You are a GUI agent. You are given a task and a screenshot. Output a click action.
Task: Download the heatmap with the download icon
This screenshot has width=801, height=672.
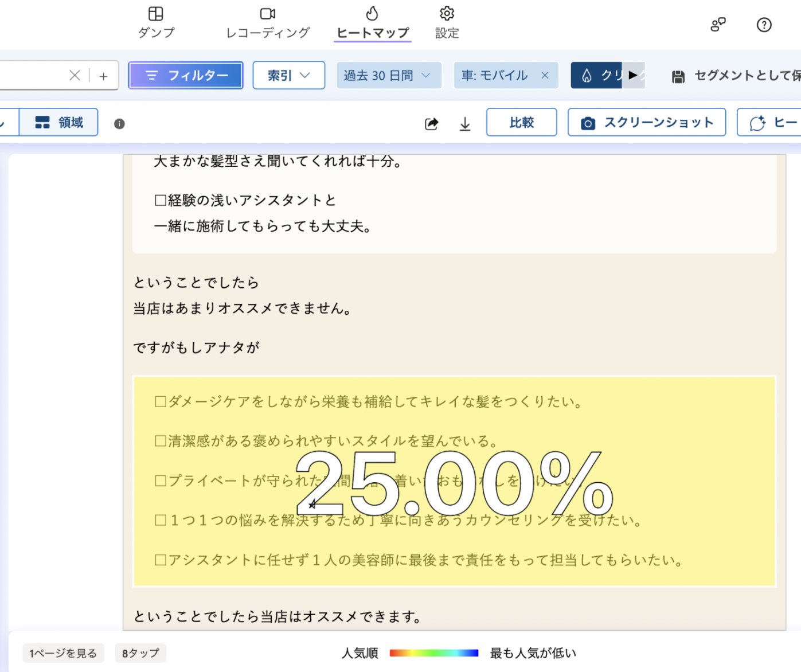[x=465, y=124]
